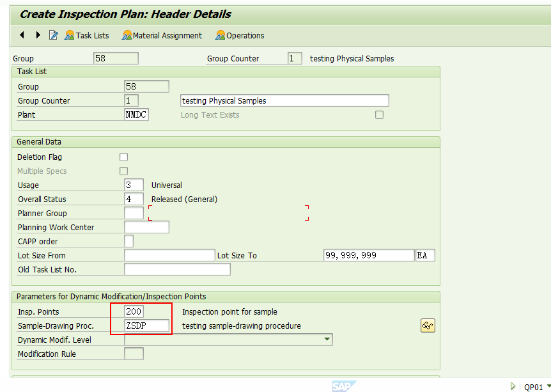Image resolution: width=551 pixels, height=392 pixels.
Task: Click the Lot Size From field
Action: click(169, 255)
